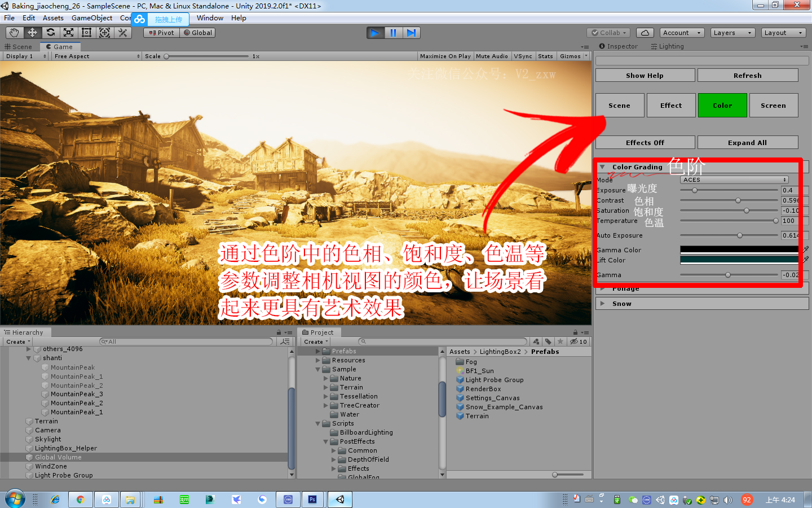Image resolution: width=812 pixels, height=508 pixels.
Task: Click the Project search-by-type icon
Action: [x=536, y=341]
